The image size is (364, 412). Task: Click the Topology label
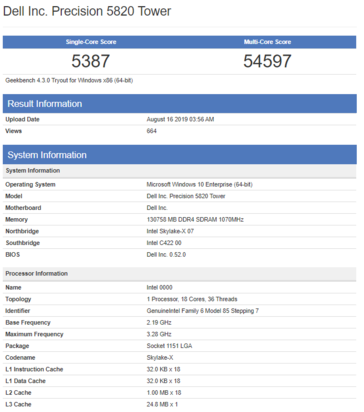point(18,299)
